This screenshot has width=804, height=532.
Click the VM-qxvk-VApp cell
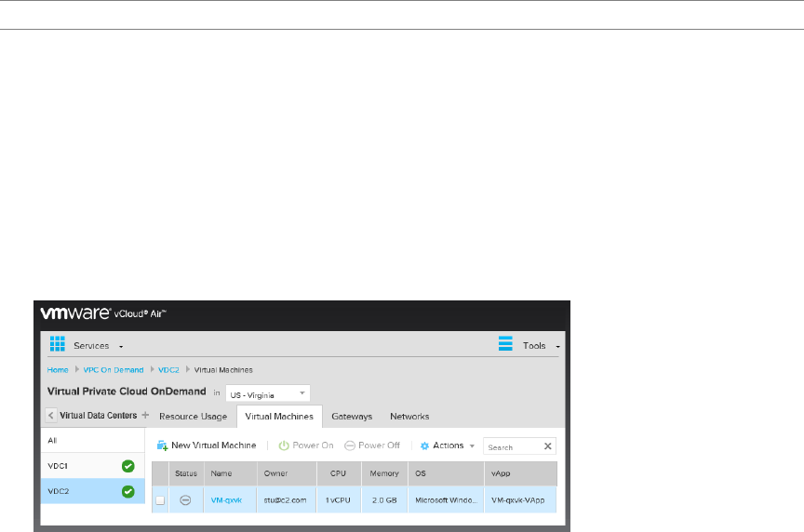click(518, 500)
